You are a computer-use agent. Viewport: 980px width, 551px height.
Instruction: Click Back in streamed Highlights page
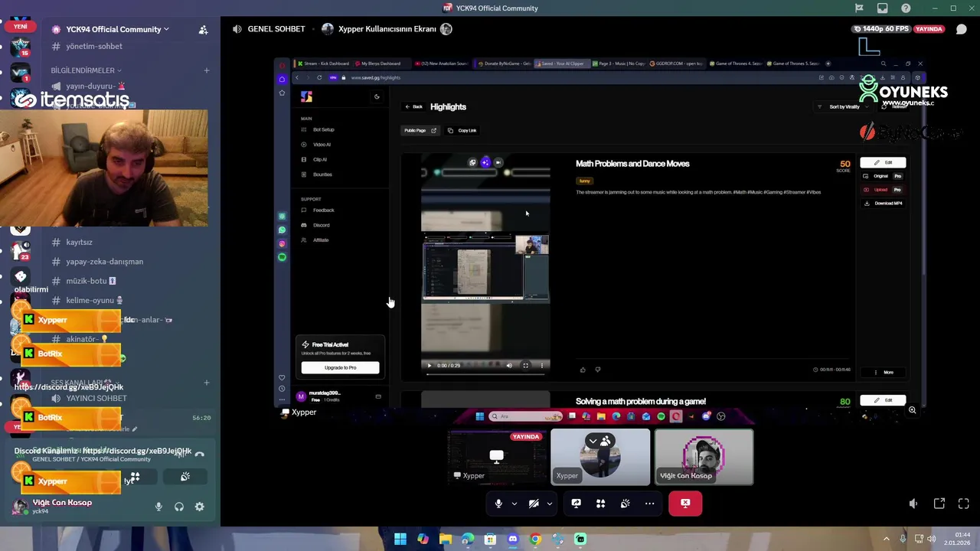tap(413, 107)
